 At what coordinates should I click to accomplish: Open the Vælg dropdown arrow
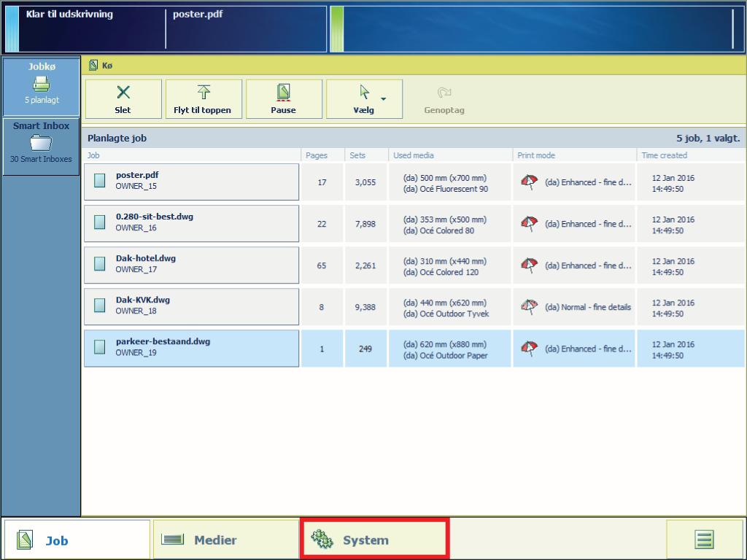click(384, 99)
